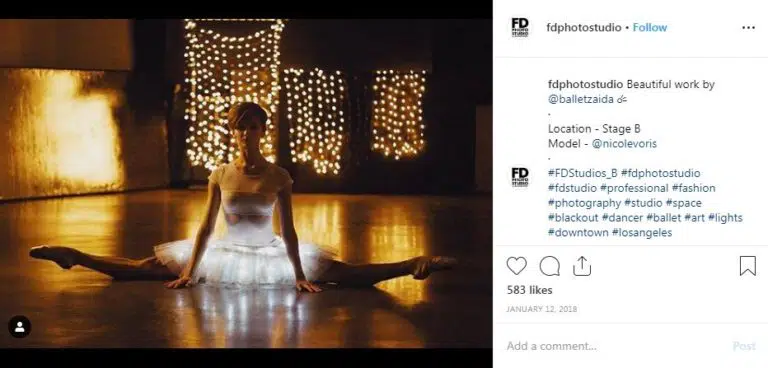This screenshot has width=768, height=368.
Task: Open the @nicolevoris model profile link
Action: pyautogui.click(x=624, y=144)
